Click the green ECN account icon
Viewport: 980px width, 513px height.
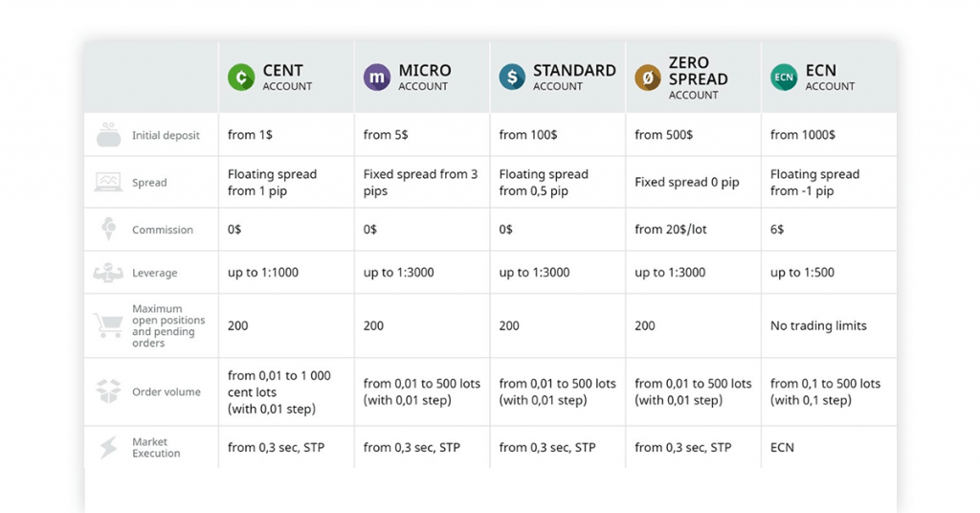[784, 78]
